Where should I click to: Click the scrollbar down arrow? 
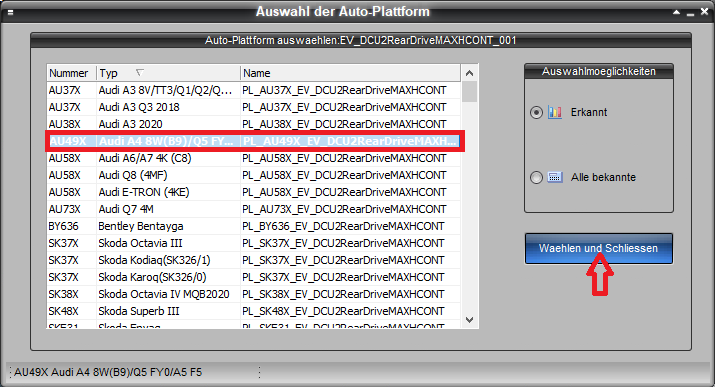[x=470, y=320]
